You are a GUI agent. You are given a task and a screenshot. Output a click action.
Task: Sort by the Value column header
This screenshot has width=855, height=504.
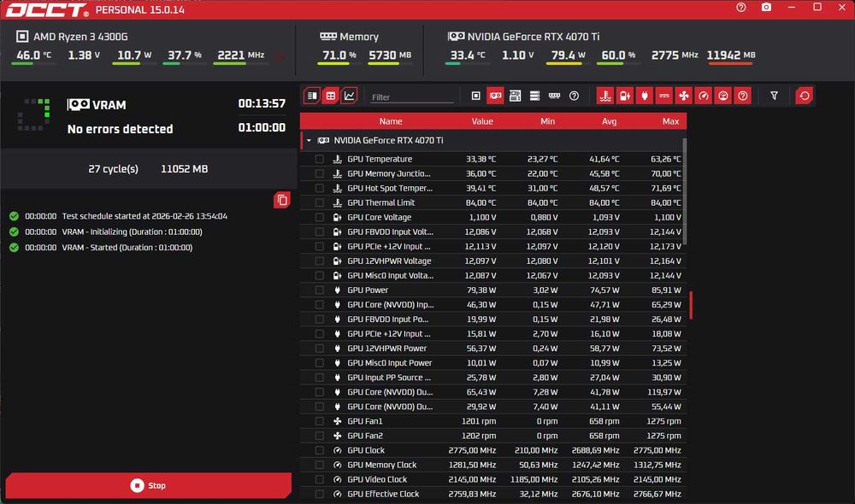click(x=482, y=121)
